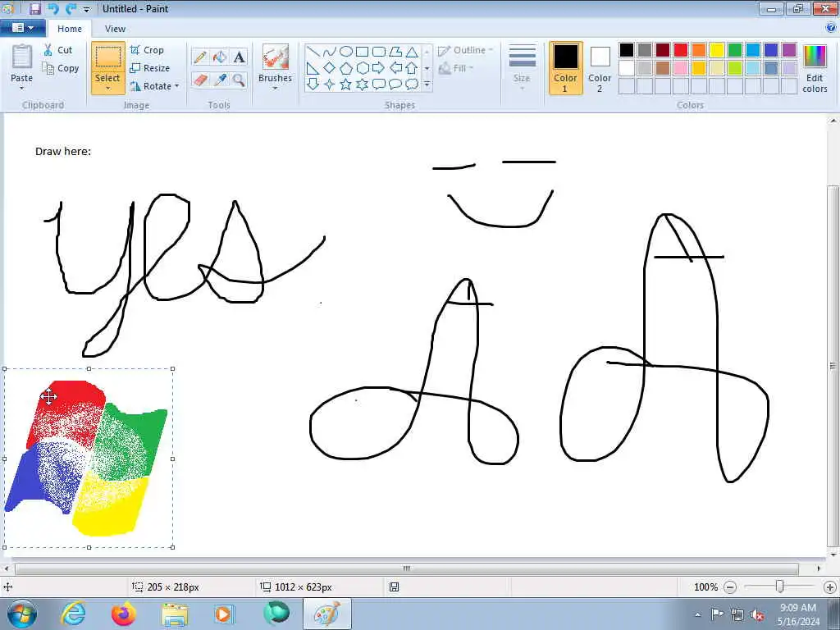Click the Save icon in title bar
The height and width of the screenshot is (630, 840).
coord(34,8)
